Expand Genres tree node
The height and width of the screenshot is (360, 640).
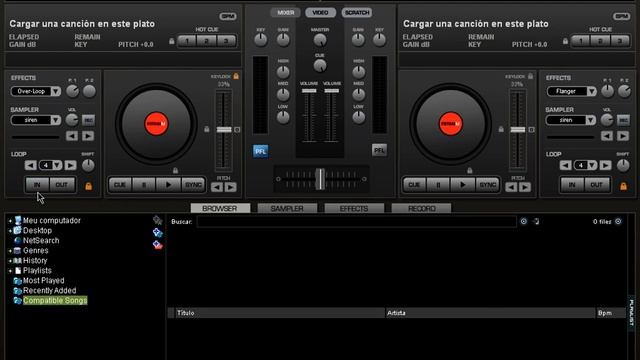[10, 251]
